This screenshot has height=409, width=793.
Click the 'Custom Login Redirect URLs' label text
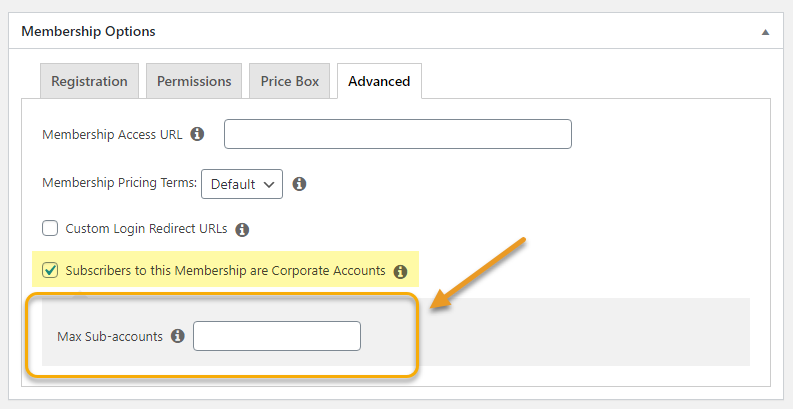[x=146, y=229]
